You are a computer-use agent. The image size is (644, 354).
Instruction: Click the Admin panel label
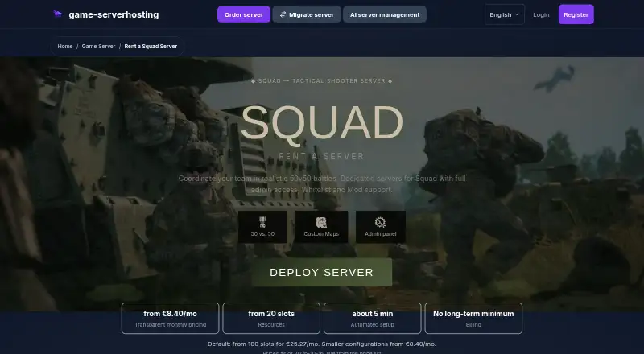(x=380, y=233)
